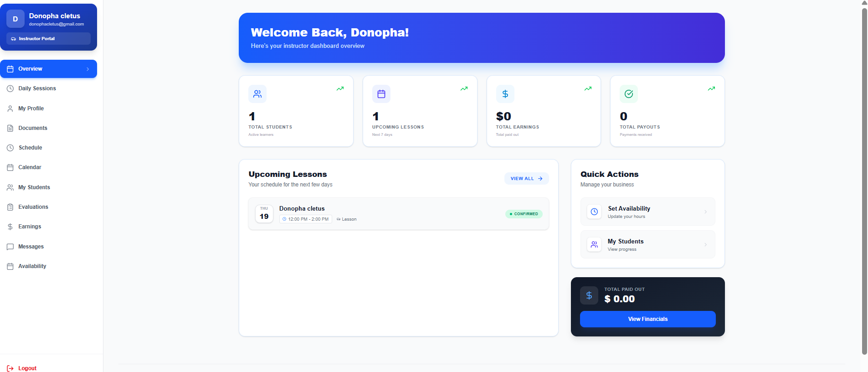Click the Total Earnings dollar icon

tap(505, 94)
